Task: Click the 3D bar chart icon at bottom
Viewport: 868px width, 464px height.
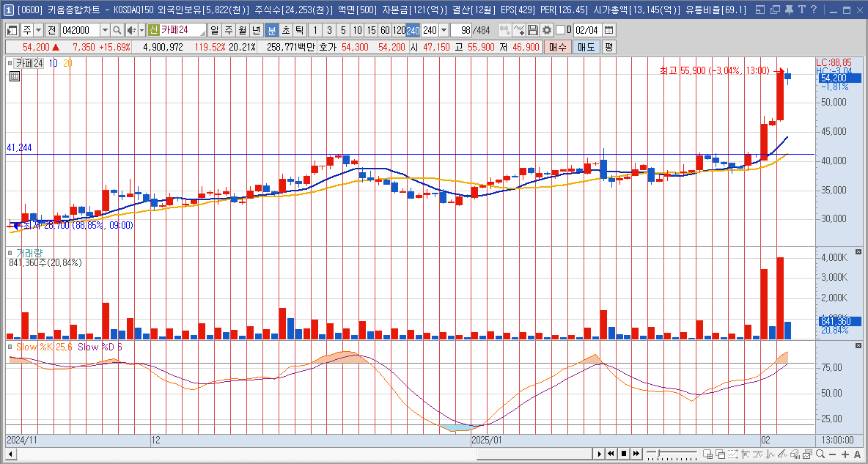Action: tap(795, 454)
